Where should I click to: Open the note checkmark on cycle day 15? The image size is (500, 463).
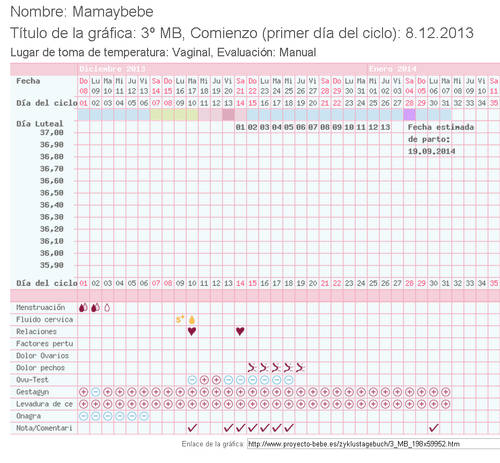point(252,428)
